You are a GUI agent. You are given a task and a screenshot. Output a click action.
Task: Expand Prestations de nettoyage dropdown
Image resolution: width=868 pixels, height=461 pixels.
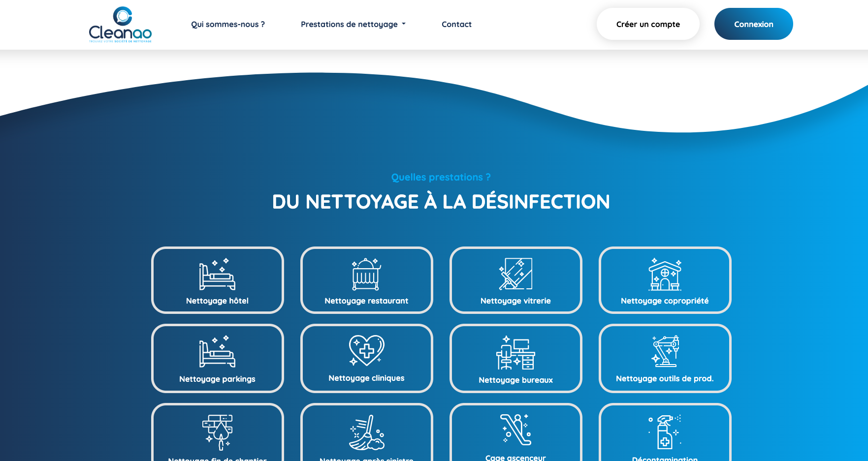click(353, 24)
